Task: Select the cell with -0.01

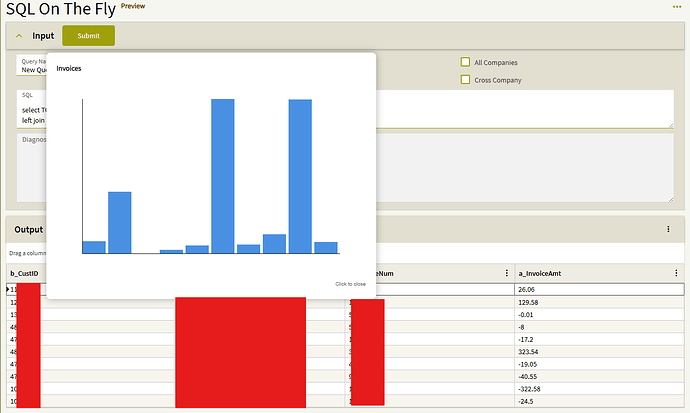Action: coord(599,314)
